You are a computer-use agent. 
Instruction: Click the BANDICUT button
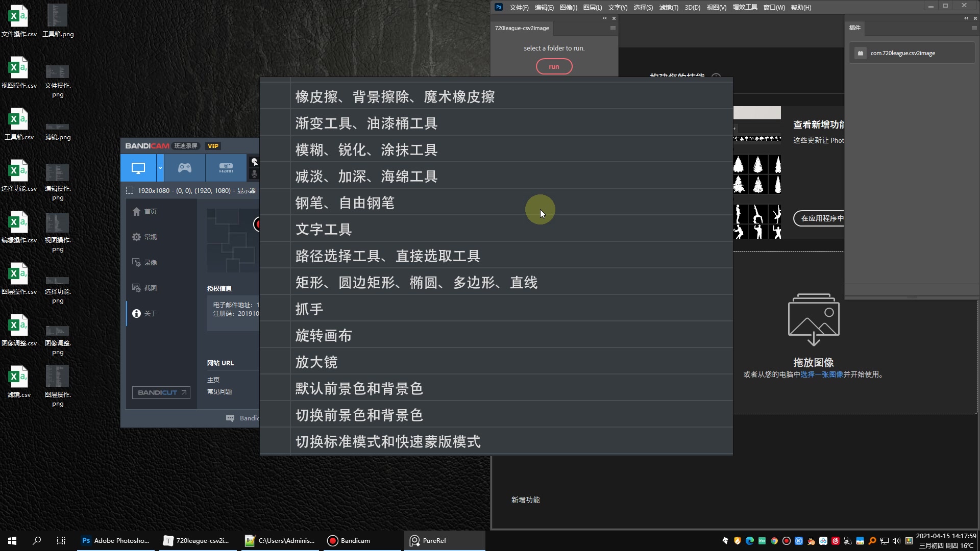click(x=161, y=392)
